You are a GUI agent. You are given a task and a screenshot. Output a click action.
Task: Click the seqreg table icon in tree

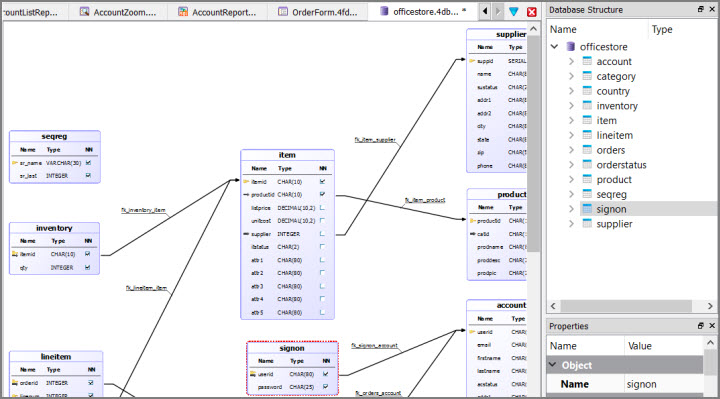(x=587, y=193)
